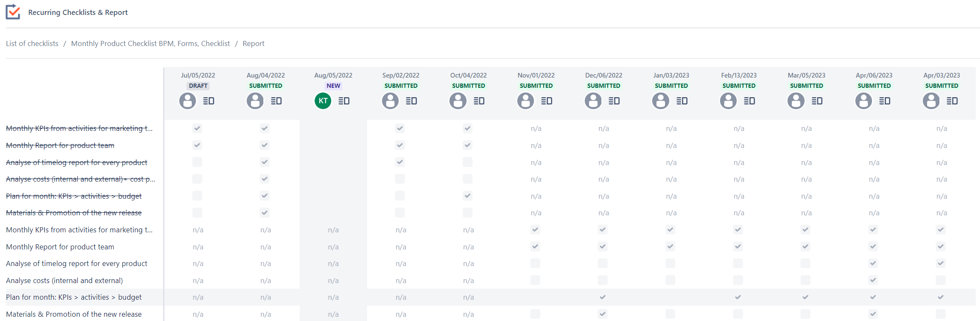
Task: Click n/a cell for Monthly KPIs Aug/05/2022
Action: click(333, 230)
